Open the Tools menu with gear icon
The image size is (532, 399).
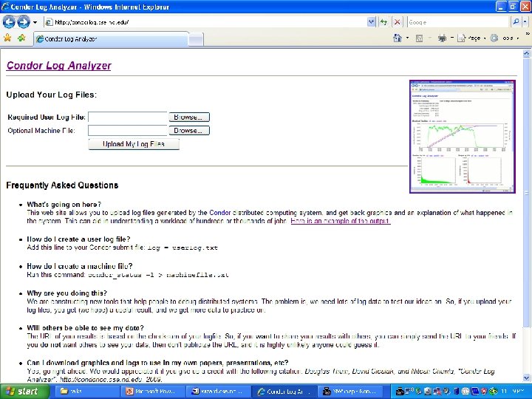[x=505, y=38]
